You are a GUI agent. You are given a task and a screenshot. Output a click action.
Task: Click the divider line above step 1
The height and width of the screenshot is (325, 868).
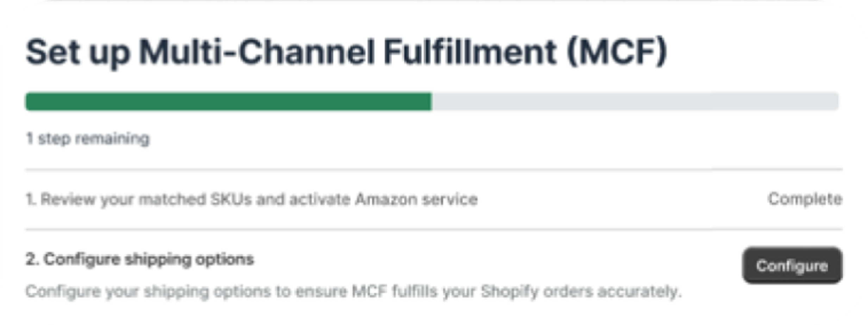pos(434,170)
